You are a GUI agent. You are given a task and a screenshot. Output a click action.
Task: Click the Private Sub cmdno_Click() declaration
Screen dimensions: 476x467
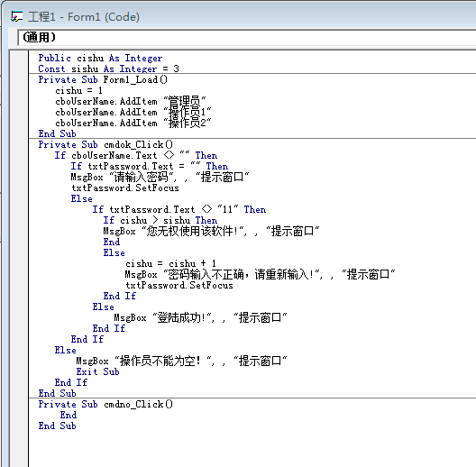coord(105,404)
